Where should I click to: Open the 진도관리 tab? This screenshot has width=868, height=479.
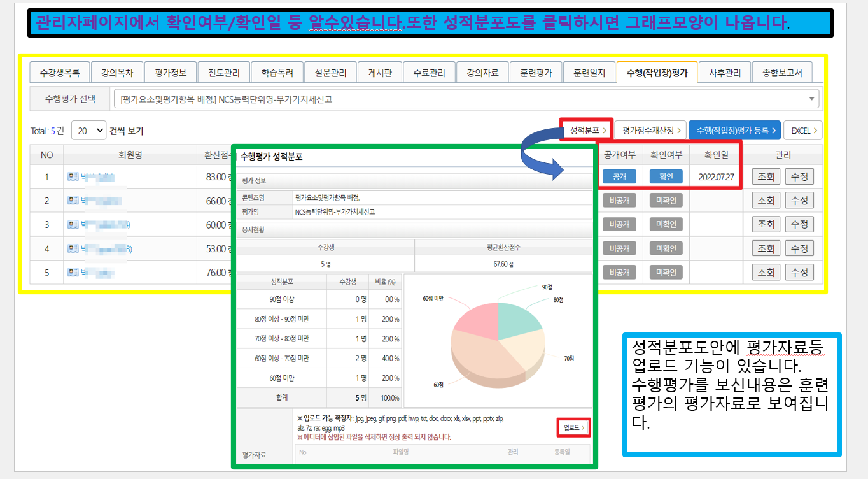coord(223,73)
